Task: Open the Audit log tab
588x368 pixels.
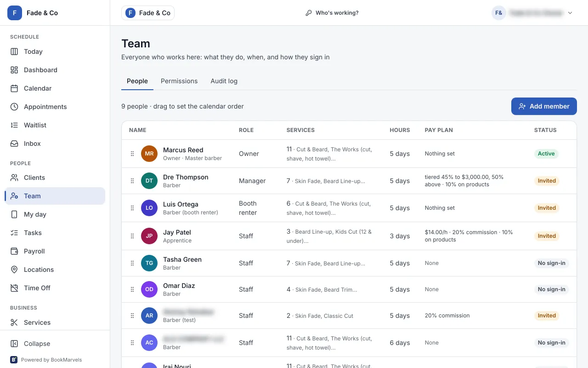Action: pos(224,81)
